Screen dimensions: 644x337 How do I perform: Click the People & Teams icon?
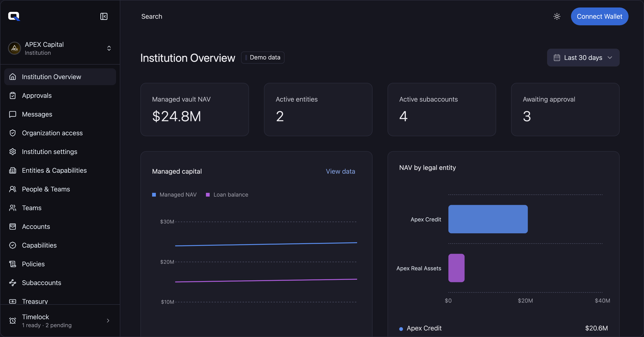[12, 189]
